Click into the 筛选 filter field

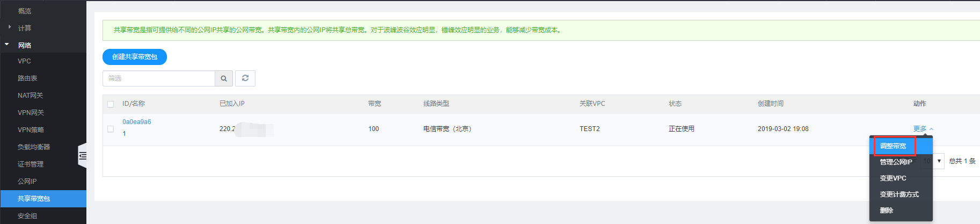[159, 78]
